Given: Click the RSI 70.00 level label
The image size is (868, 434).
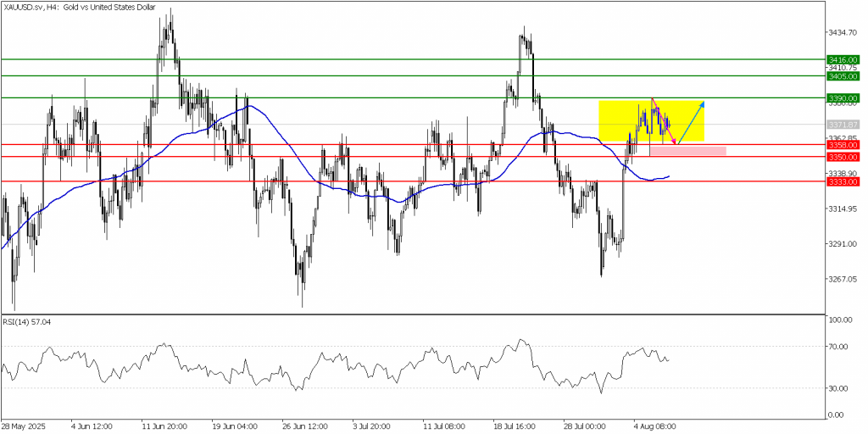Looking at the screenshot, I should (840, 347).
